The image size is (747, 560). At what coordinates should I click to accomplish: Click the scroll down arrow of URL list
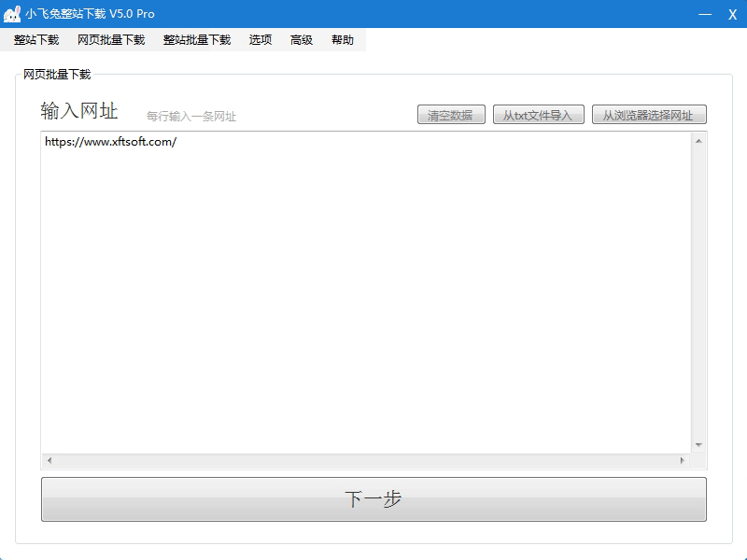698,445
